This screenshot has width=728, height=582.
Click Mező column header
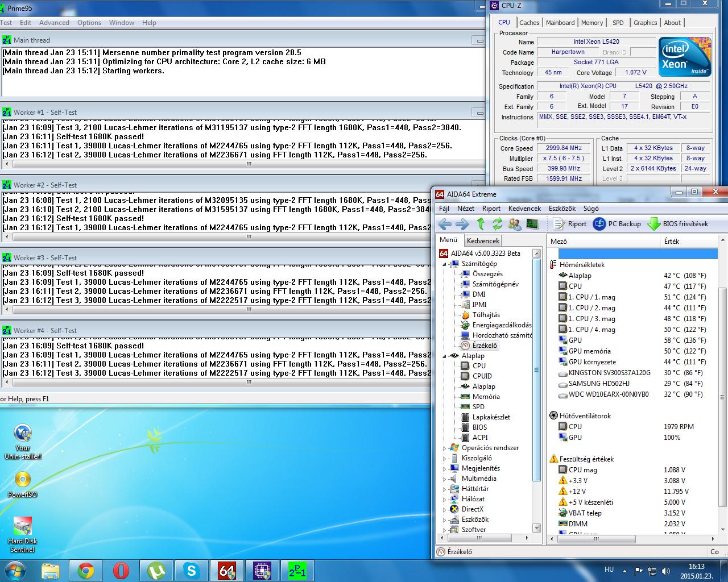[603, 242]
